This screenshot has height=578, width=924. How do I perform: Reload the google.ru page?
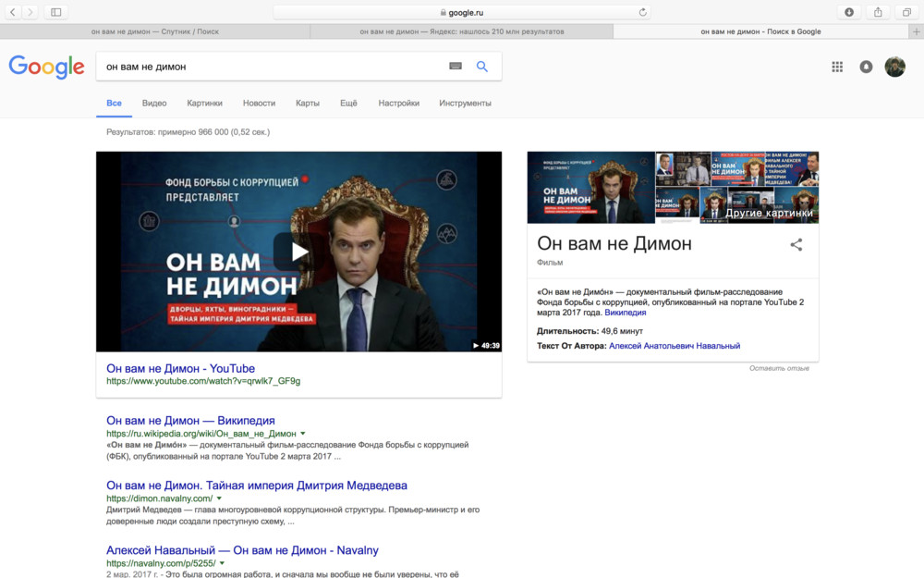[642, 12]
